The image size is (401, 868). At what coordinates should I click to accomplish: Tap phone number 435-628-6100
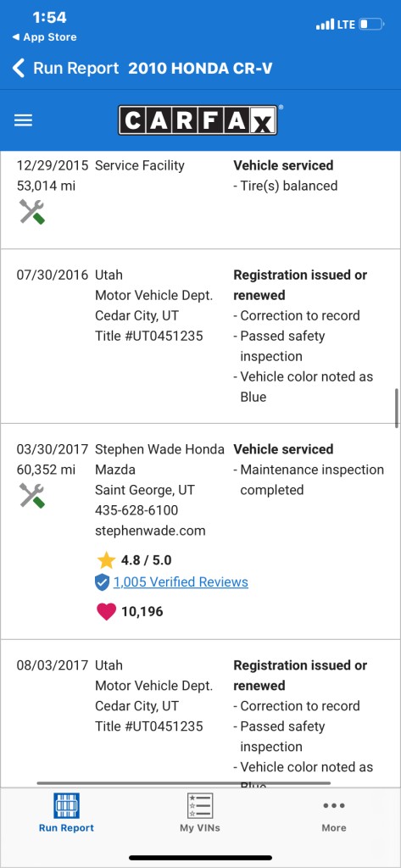point(136,510)
